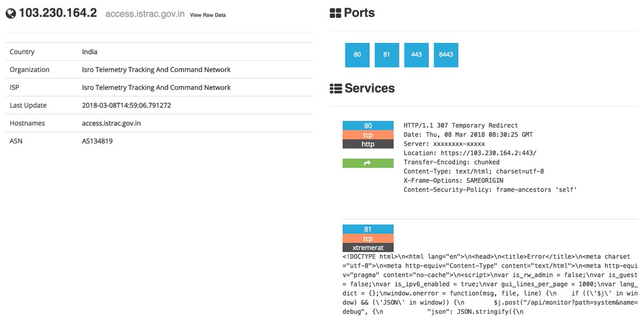Viewport: 644px width, 324px height.
Task: Click the blue 80 service badge
Action: 368,126
